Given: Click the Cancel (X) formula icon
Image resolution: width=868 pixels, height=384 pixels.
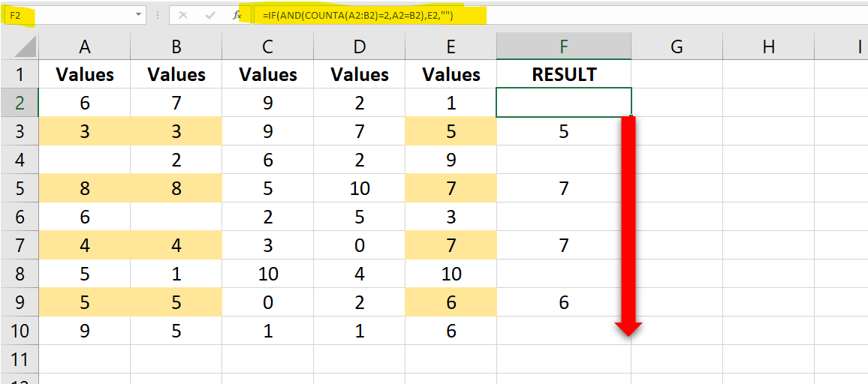Looking at the screenshot, I should click(183, 16).
